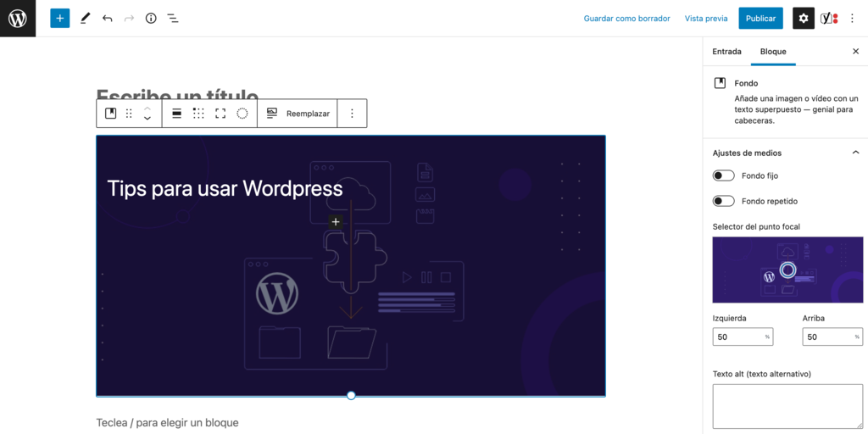Switch to the Bloque tab

click(x=773, y=52)
